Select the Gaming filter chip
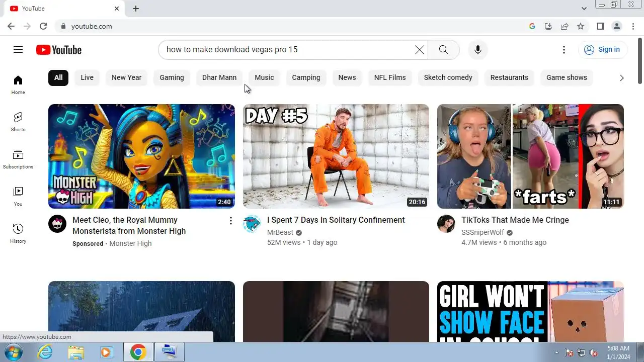644x362 pixels. (x=172, y=77)
